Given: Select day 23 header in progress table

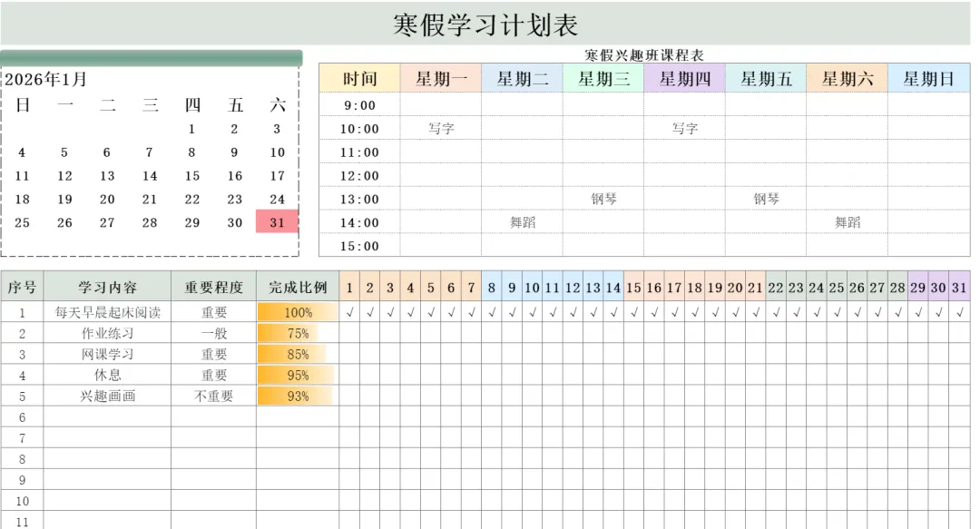Looking at the screenshot, I should (796, 287).
